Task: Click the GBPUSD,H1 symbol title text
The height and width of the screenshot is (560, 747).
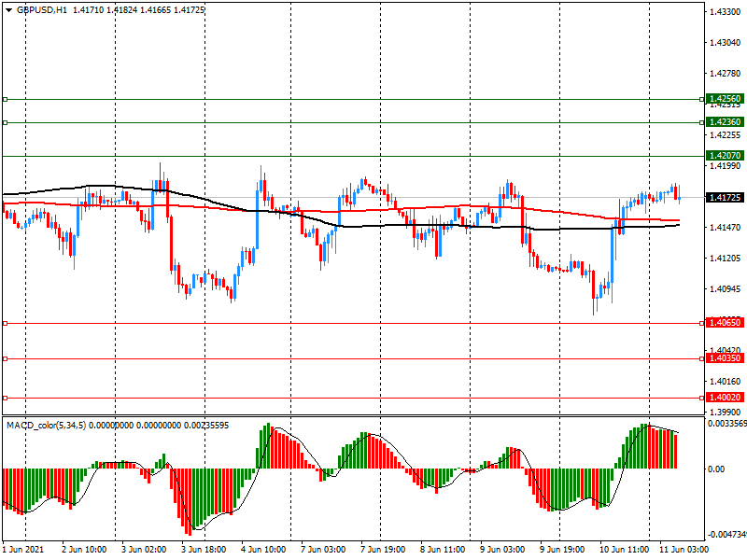Action: tap(42, 10)
